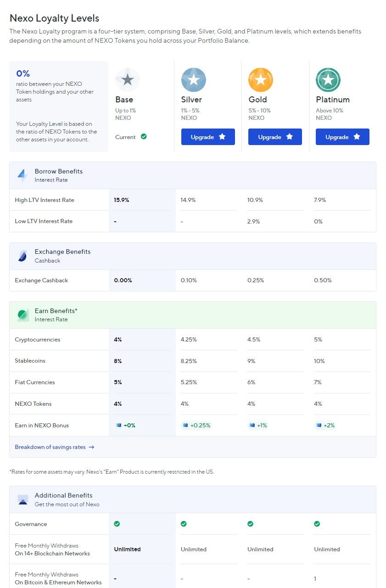Image resolution: width=386 pixels, height=588 pixels.
Task: Click the green Current checkmark under Base
Action: 144,136
